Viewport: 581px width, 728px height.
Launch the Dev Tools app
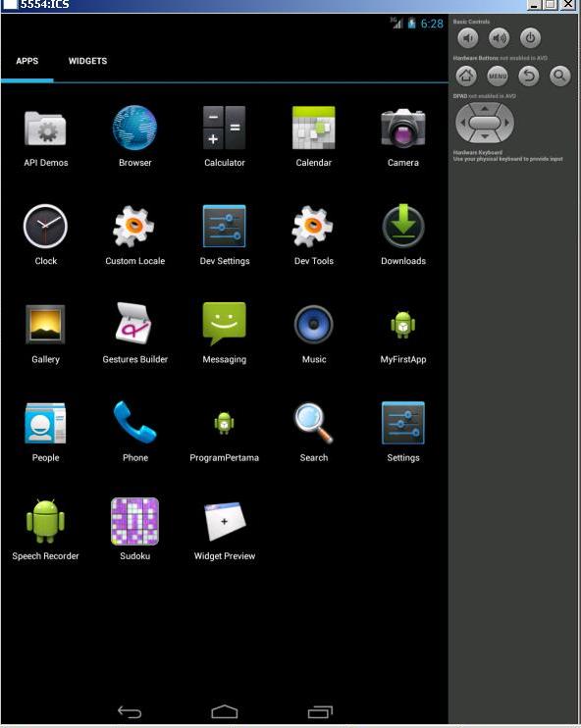click(313, 234)
